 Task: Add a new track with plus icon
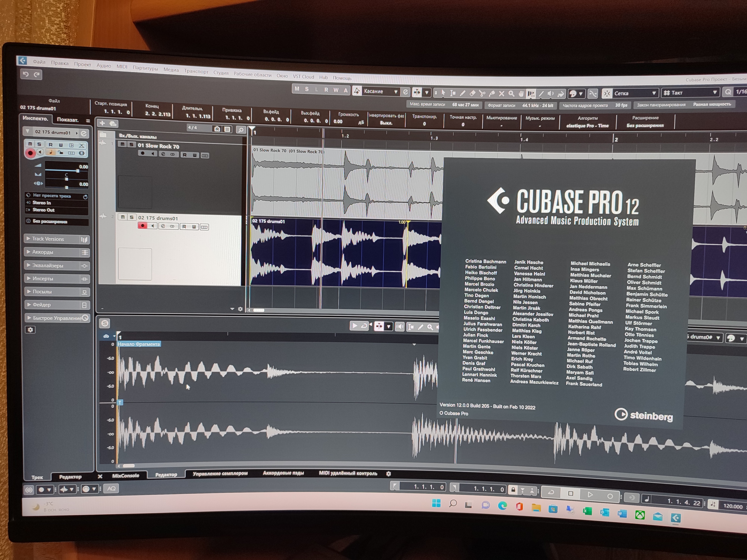[102, 123]
